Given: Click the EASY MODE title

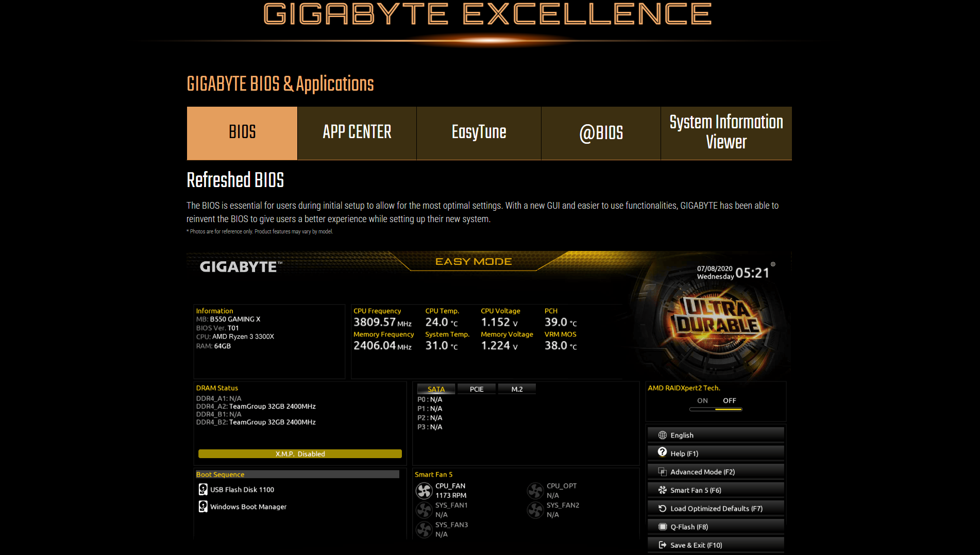Looking at the screenshot, I should click(x=474, y=262).
